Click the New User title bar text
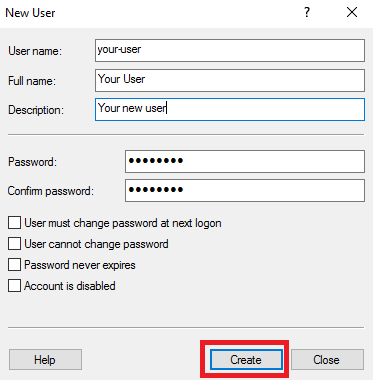The width and height of the screenshot is (373, 380). (x=30, y=13)
